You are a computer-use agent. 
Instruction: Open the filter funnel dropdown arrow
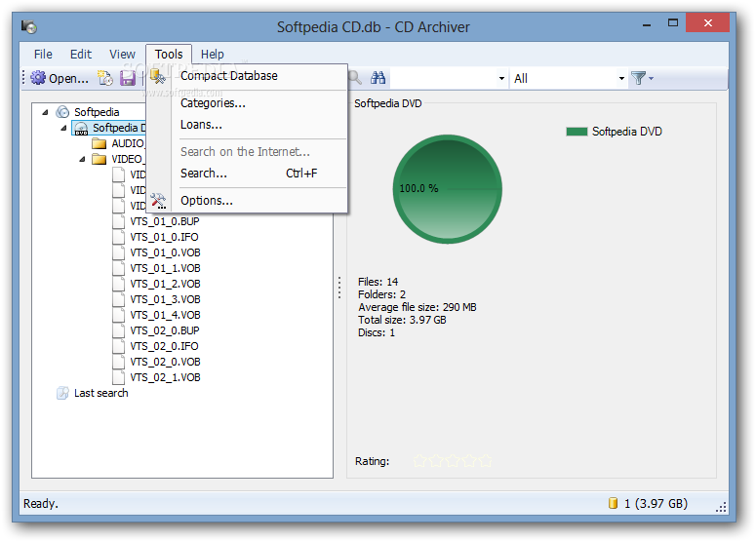pyautogui.click(x=651, y=78)
